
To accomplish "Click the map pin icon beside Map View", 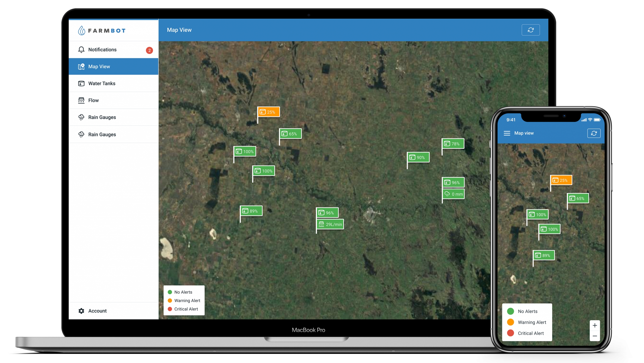I will (x=81, y=67).
